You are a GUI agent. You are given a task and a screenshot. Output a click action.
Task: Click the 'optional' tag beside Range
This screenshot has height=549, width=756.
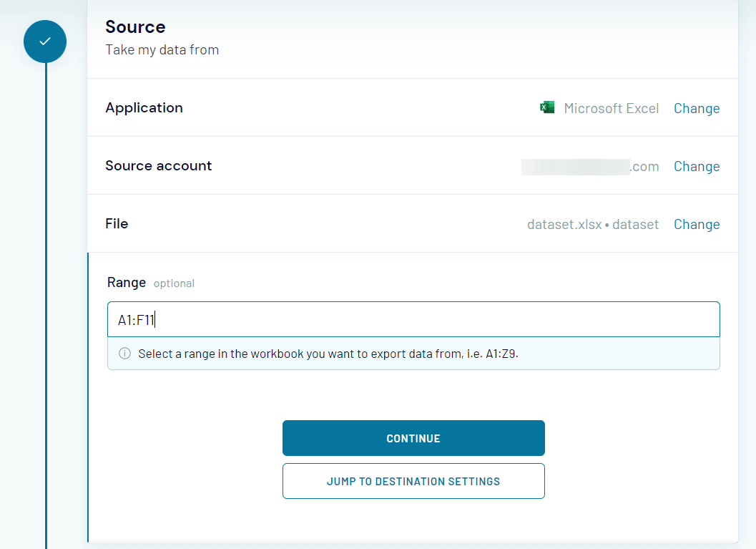point(174,283)
